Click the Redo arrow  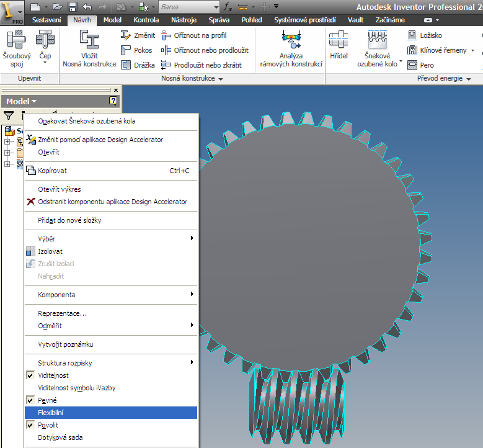pos(102,7)
